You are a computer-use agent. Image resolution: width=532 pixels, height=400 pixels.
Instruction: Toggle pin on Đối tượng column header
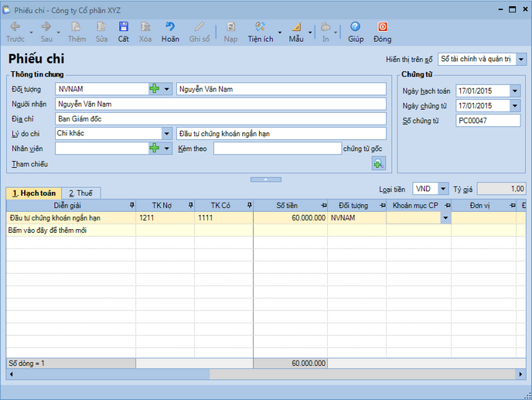click(x=383, y=206)
